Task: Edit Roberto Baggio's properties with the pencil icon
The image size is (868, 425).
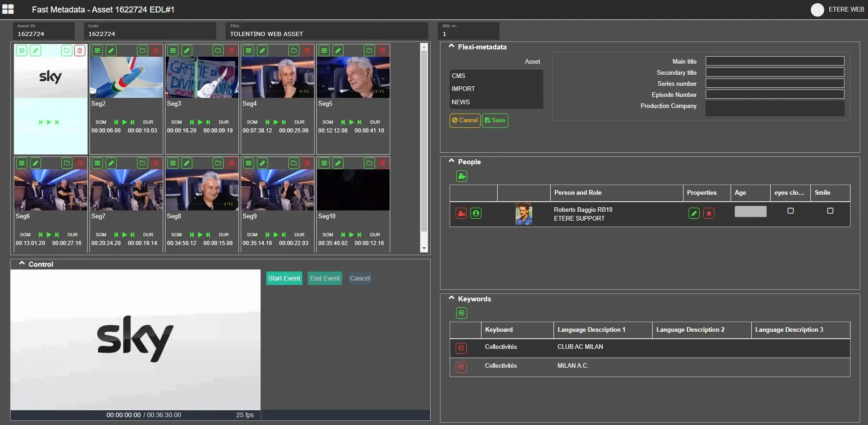Action: 694,213
